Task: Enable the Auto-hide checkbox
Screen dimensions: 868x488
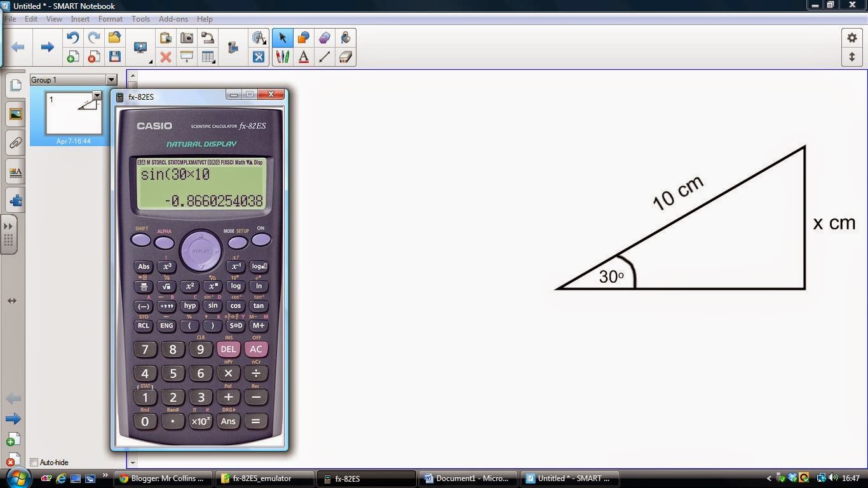Action: click(x=34, y=463)
